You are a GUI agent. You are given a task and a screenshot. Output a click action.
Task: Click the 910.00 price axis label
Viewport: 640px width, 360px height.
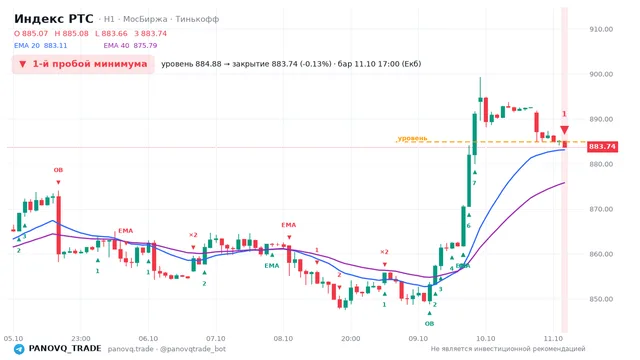(x=601, y=29)
